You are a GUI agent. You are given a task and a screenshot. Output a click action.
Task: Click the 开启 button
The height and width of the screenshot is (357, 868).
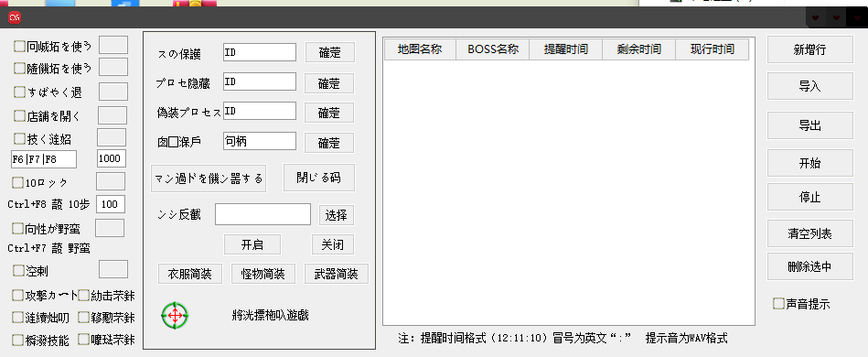click(x=252, y=244)
